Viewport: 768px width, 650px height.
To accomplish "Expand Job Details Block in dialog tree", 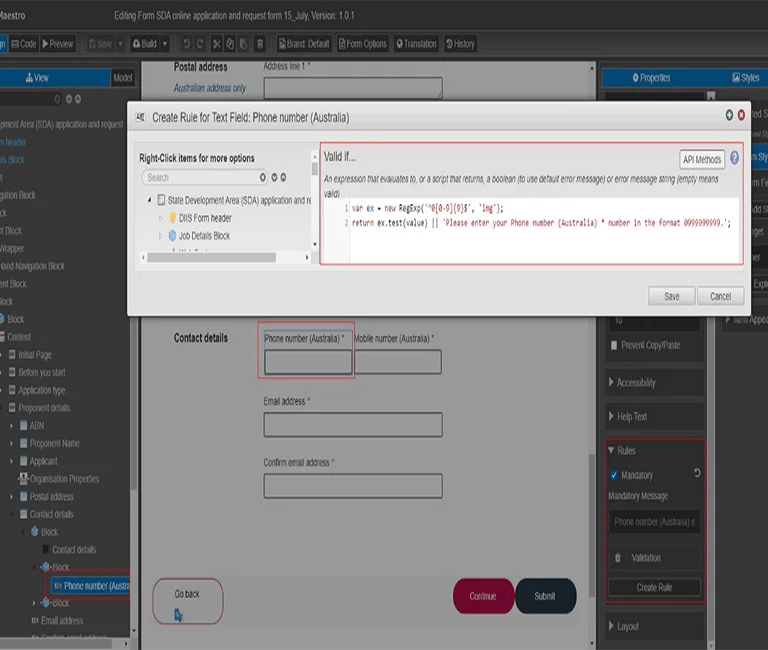I will click(160, 236).
